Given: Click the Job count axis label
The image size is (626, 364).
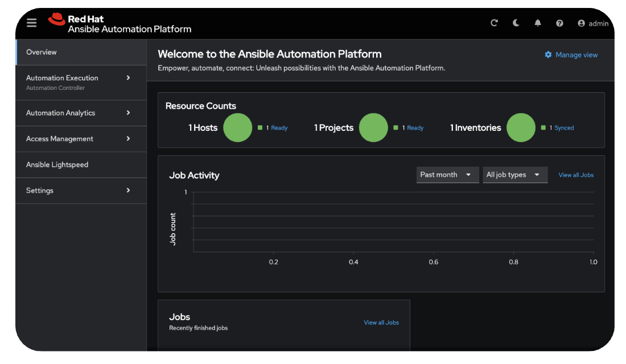Looking at the screenshot, I should coord(172,229).
